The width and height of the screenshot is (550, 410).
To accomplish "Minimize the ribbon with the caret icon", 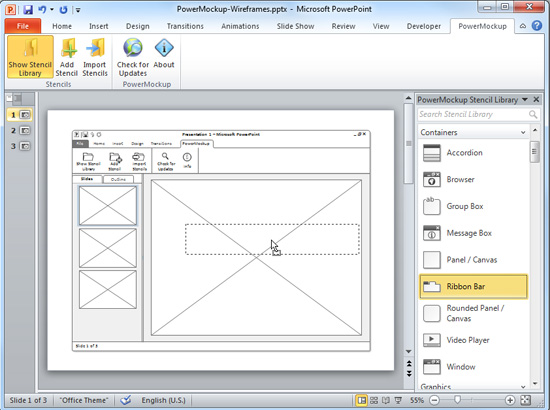I will pos(523,26).
